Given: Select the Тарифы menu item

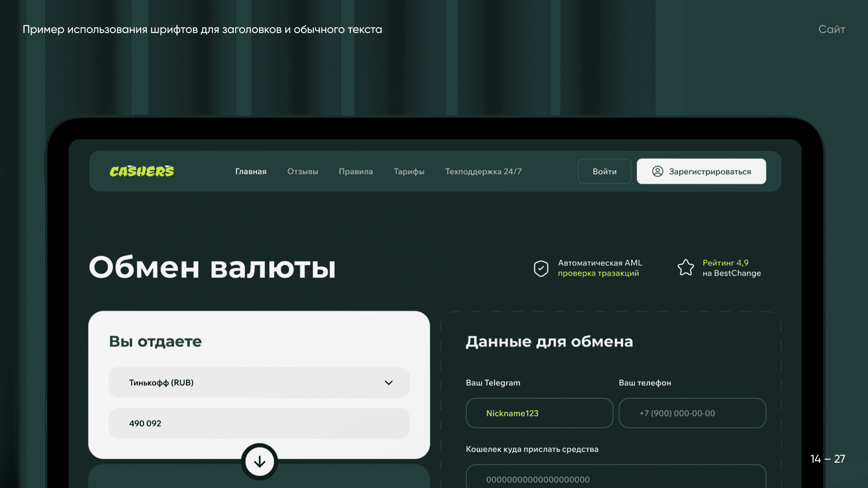Looking at the screenshot, I should pos(409,172).
